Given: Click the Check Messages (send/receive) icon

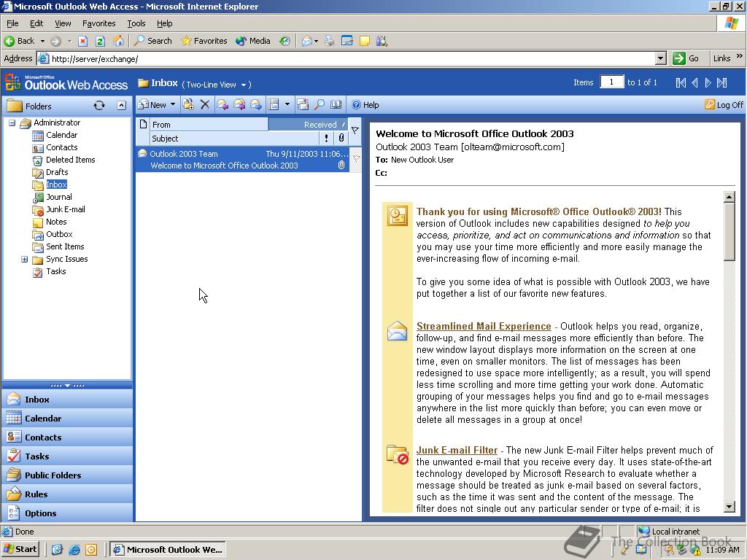Looking at the screenshot, I should (303, 105).
